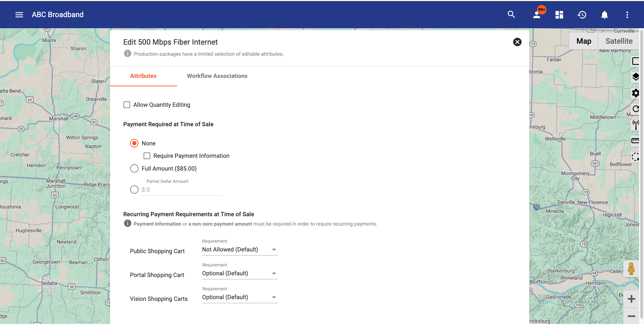Viewport: 644px width, 325px height.
Task: Open the history clock icon
Action: tap(582, 15)
